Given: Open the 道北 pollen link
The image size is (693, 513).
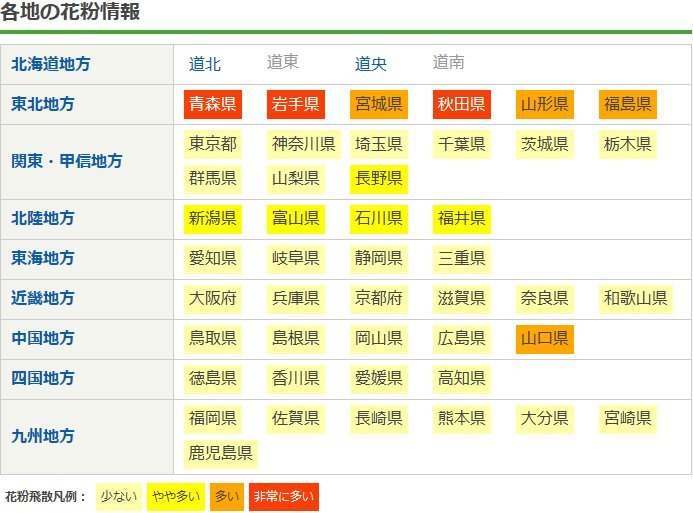Looking at the screenshot, I should click(205, 64).
